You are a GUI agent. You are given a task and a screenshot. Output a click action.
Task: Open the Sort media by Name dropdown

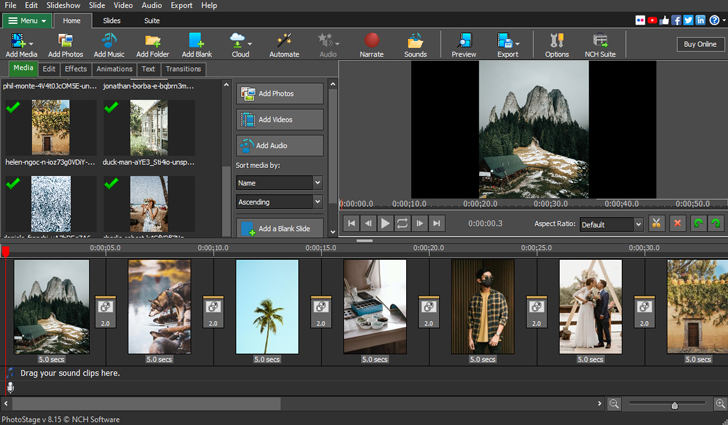click(x=279, y=183)
